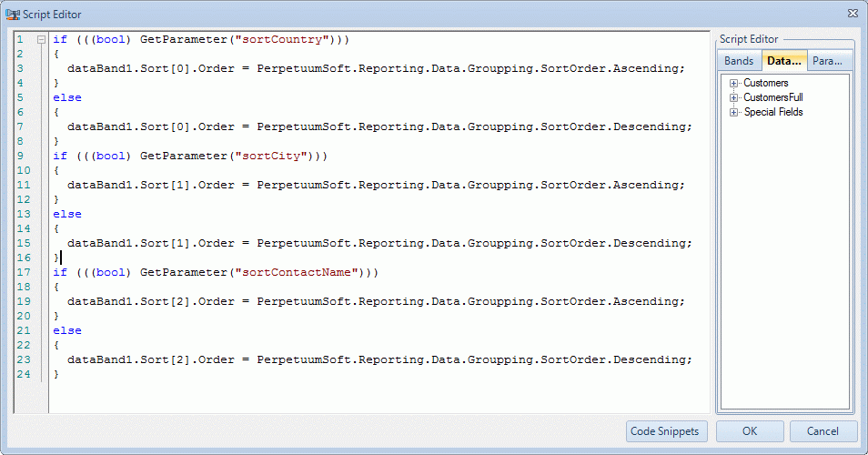Expand the Special Fields node
The image size is (868, 455).
pyautogui.click(x=733, y=112)
